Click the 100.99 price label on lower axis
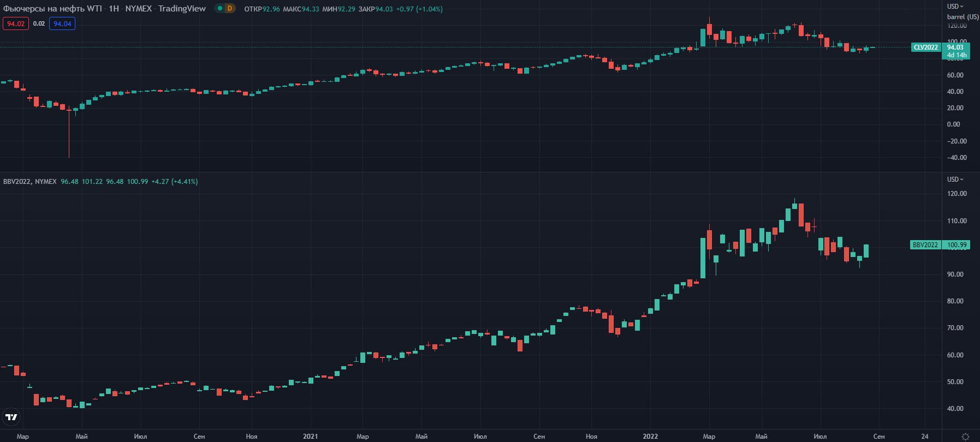The image size is (980, 442). tap(957, 244)
